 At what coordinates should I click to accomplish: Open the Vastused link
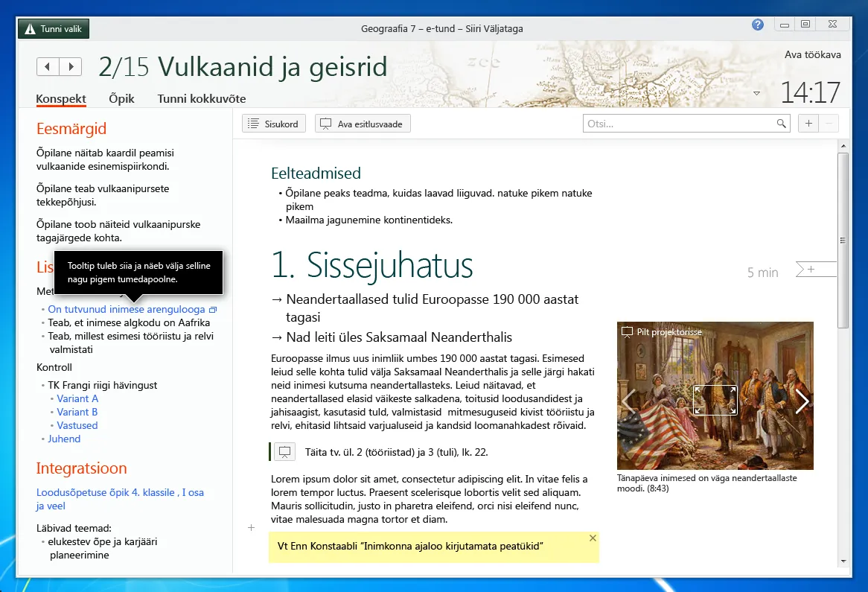tap(77, 425)
